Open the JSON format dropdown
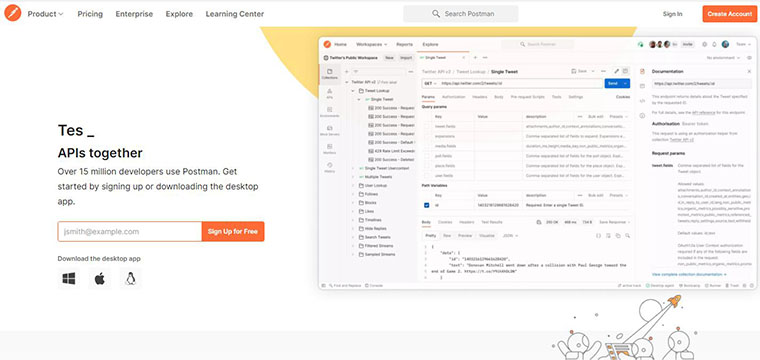Viewport: 760px width, 360px height. coord(510,235)
